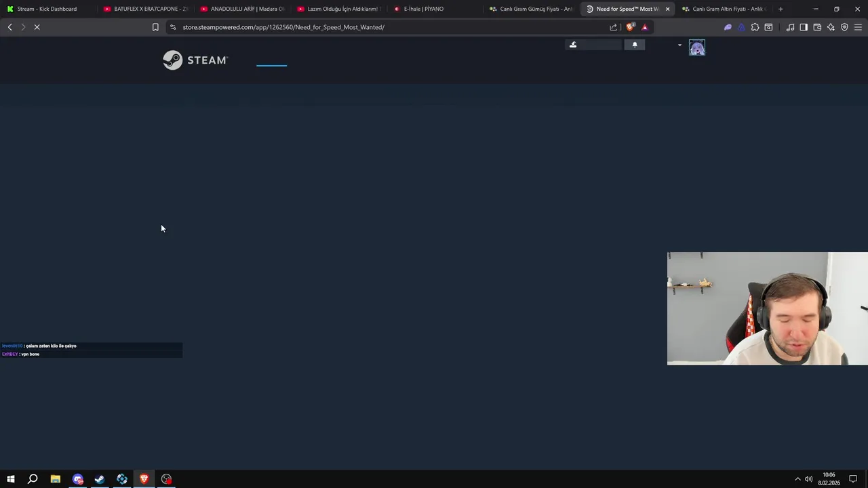Click the Steam install download button

pos(593,45)
